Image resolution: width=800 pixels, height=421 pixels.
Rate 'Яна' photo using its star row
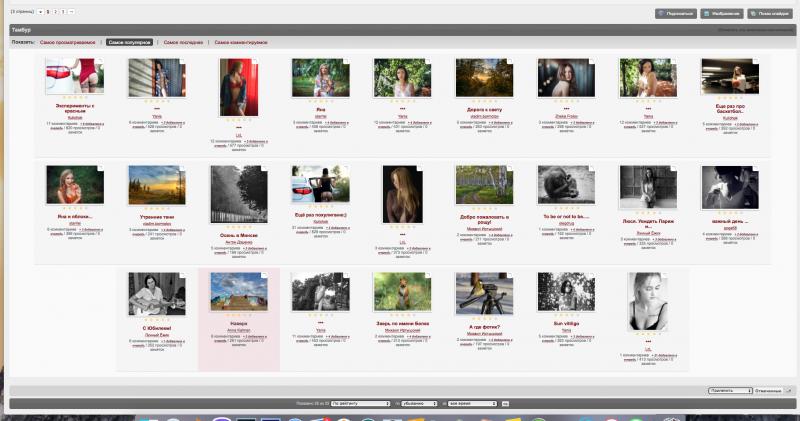point(320,102)
